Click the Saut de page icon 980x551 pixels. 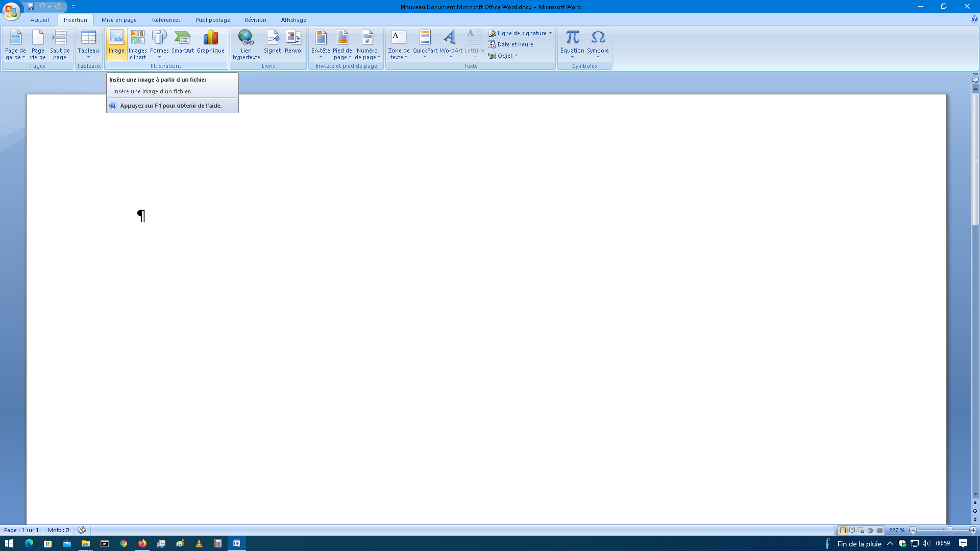[60, 43]
